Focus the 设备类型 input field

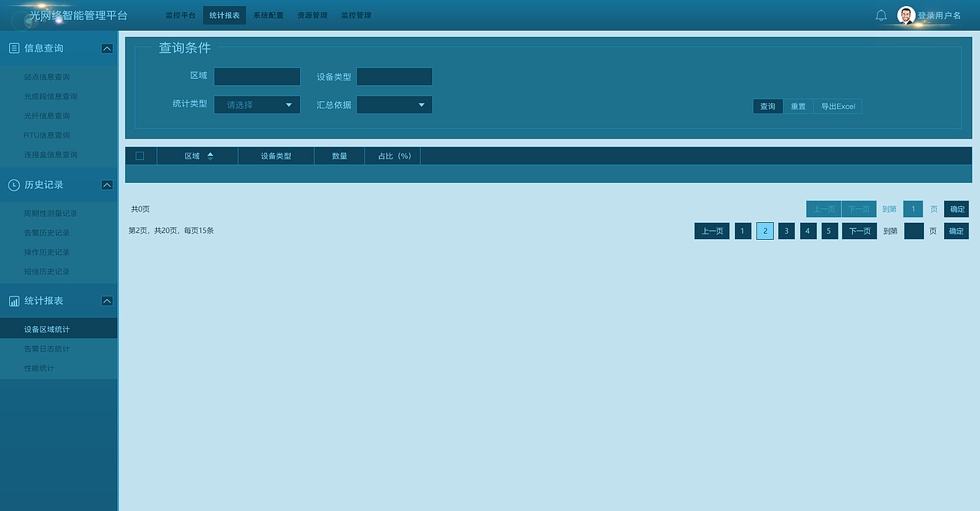click(x=394, y=77)
